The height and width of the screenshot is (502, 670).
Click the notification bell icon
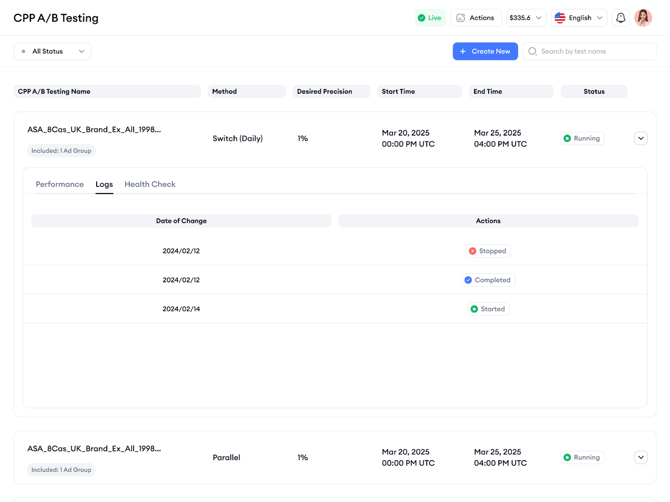click(x=621, y=18)
